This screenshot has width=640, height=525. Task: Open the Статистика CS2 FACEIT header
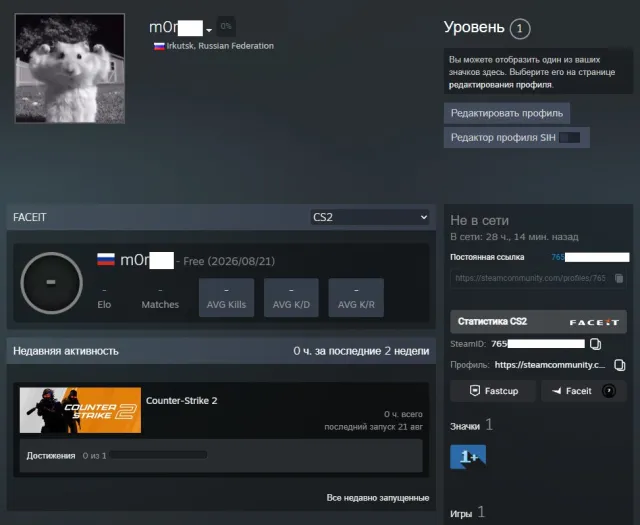[x=538, y=322]
